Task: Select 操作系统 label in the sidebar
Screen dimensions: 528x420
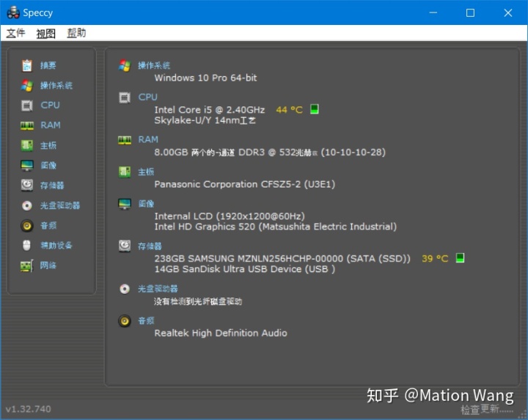Action: (56, 86)
